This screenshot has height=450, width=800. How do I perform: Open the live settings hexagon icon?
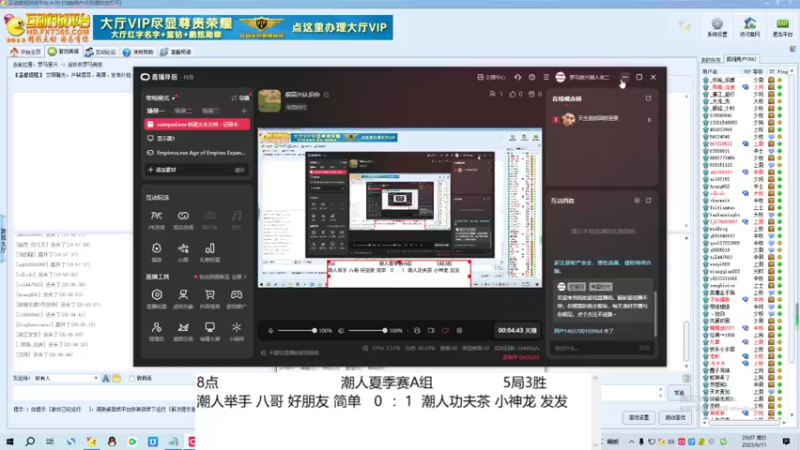[x=156, y=295]
